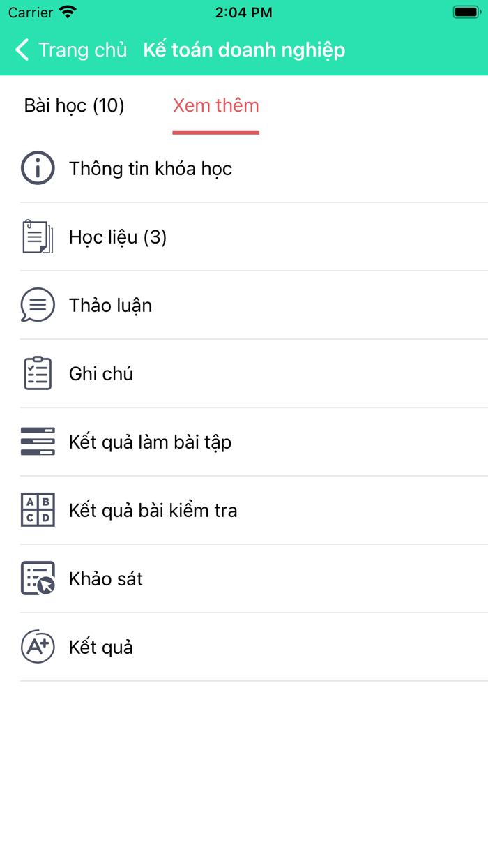
Task: Tap the info icon for Thông tin khóa học
Action: (38, 168)
